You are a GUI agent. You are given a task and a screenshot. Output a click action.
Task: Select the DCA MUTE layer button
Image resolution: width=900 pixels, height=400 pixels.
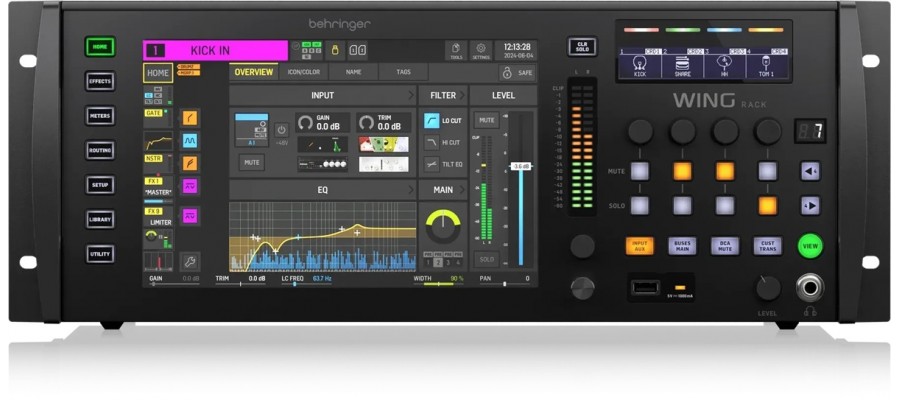tap(725, 246)
